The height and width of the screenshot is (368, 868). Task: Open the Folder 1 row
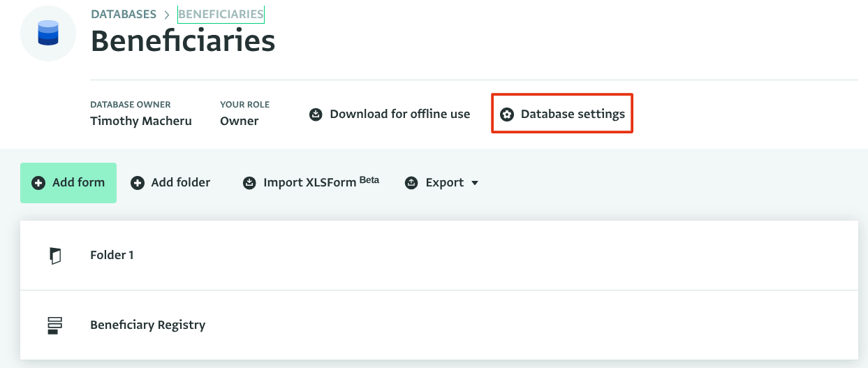click(x=112, y=256)
